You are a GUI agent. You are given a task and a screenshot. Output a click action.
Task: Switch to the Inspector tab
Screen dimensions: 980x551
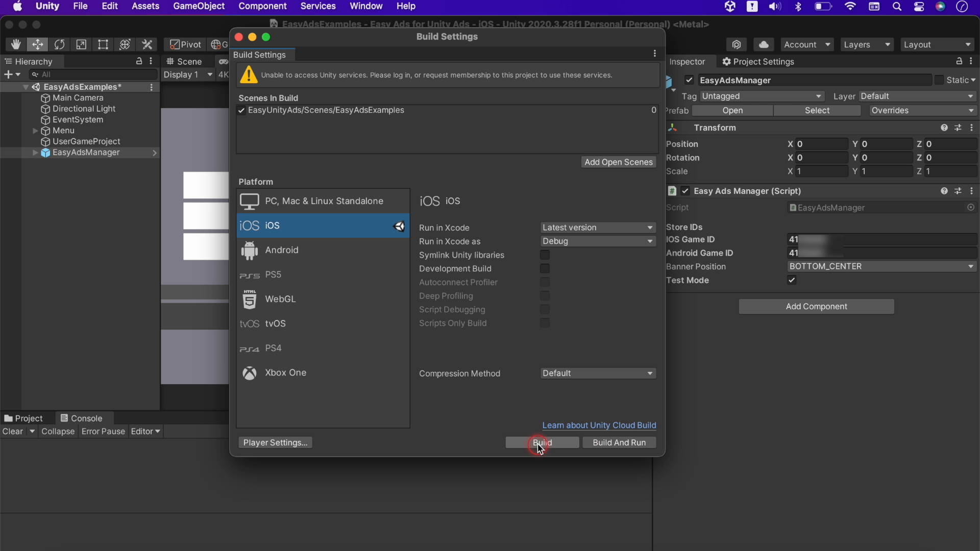pyautogui.click(x=687, y=62)
